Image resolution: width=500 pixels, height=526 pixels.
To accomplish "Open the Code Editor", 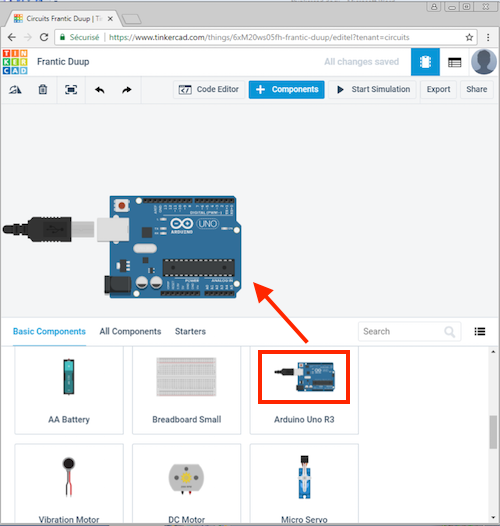I will pos(209,90).
